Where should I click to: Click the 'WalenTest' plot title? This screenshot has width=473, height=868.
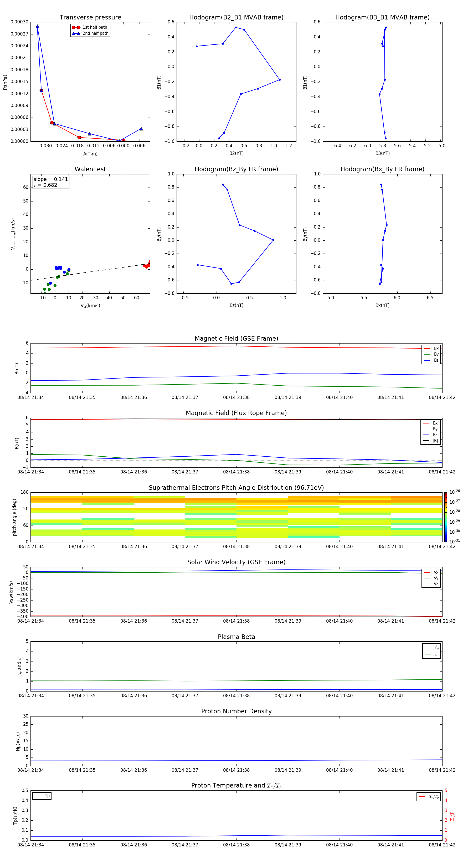point(90,169)
